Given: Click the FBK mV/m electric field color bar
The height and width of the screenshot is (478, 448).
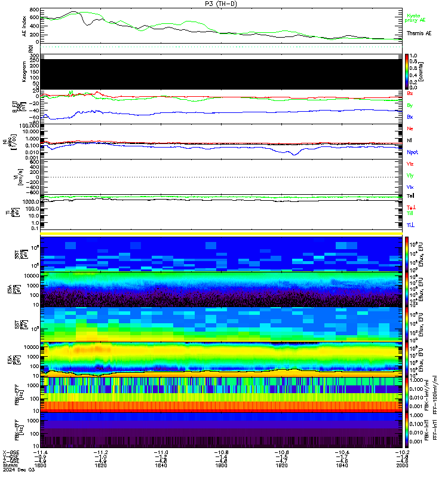Looking at the screenshot, I should click(x=407, y=395).
